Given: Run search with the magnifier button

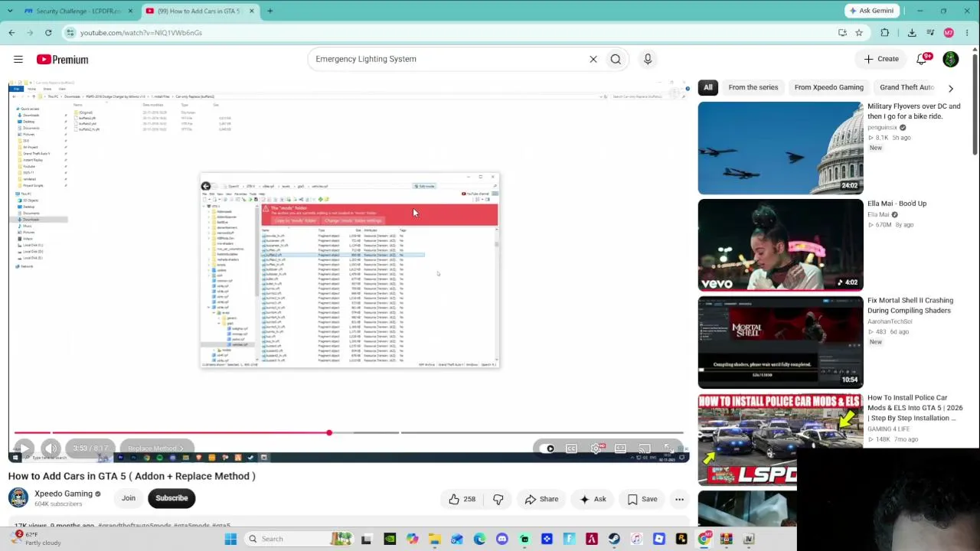Looking at the screenshot, I should click(x=616, y=59).
